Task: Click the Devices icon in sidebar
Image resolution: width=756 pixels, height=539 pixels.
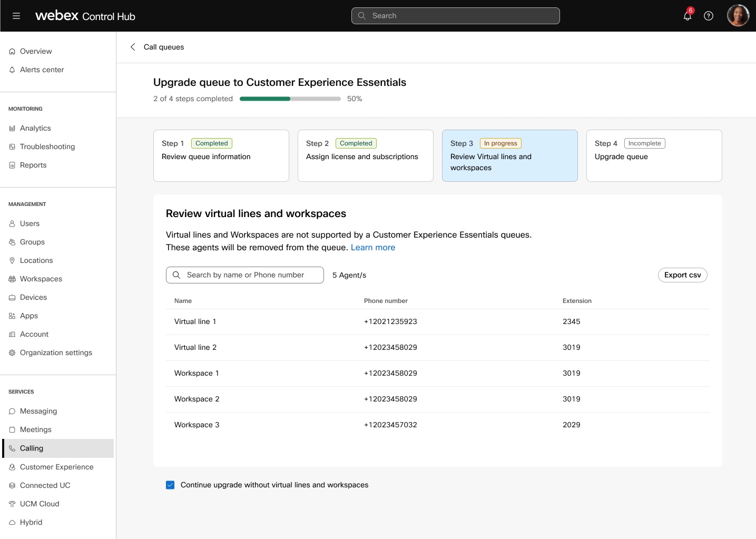Action: [x=12, y=298]
